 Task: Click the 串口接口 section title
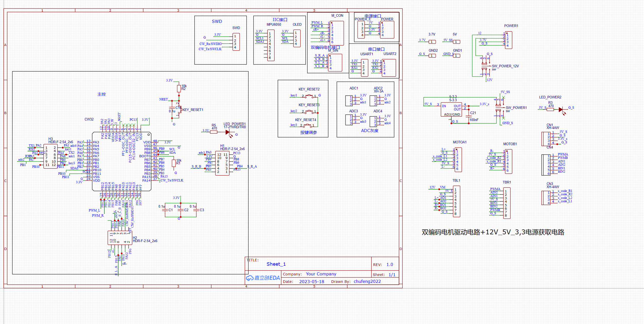376,49
